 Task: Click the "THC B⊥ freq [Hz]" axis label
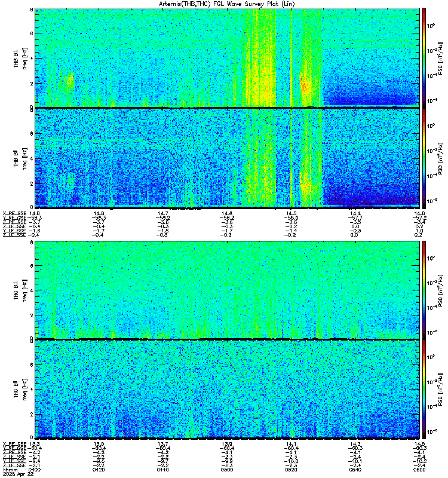click(20, 290)
